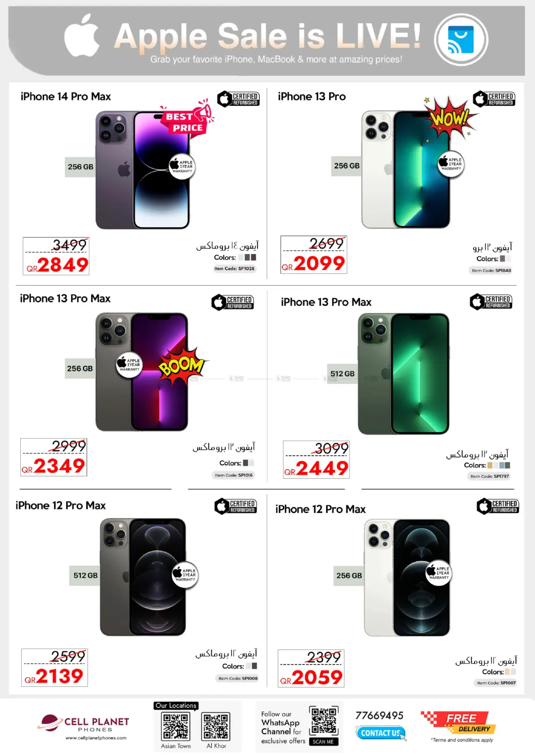Click Apple 1 Year Warranty badge on iPhone 13 Pro
This screenshot has height=756, width=535.
coord(451,164)
